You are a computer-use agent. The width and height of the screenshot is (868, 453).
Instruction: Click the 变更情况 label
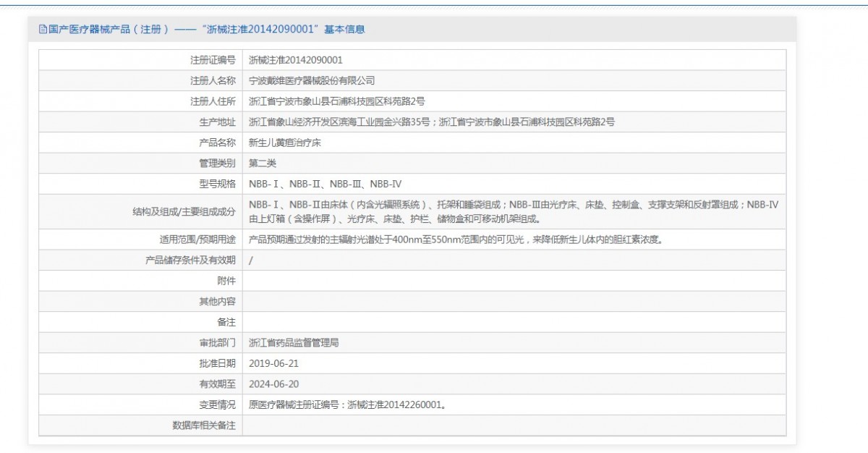point(218,405)
